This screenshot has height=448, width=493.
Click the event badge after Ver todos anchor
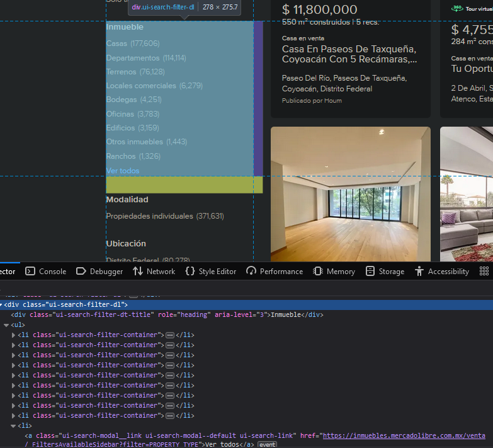coord(267,445)
